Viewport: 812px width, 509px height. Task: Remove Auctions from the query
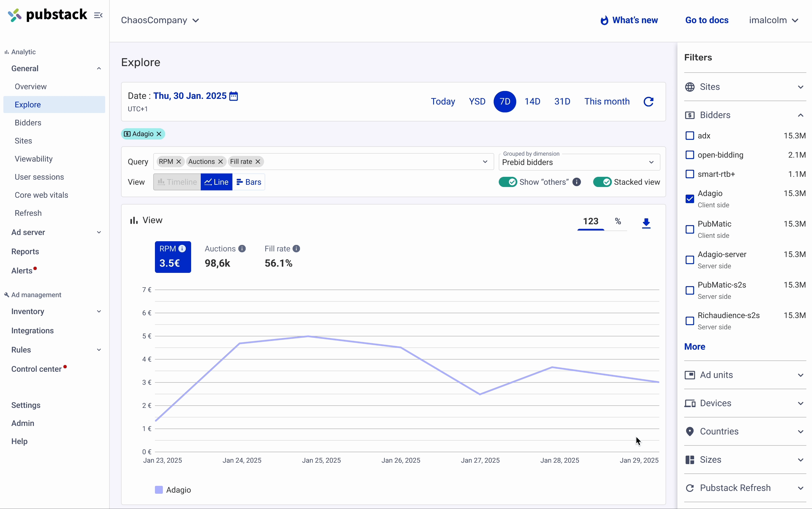tap(221, 162)
